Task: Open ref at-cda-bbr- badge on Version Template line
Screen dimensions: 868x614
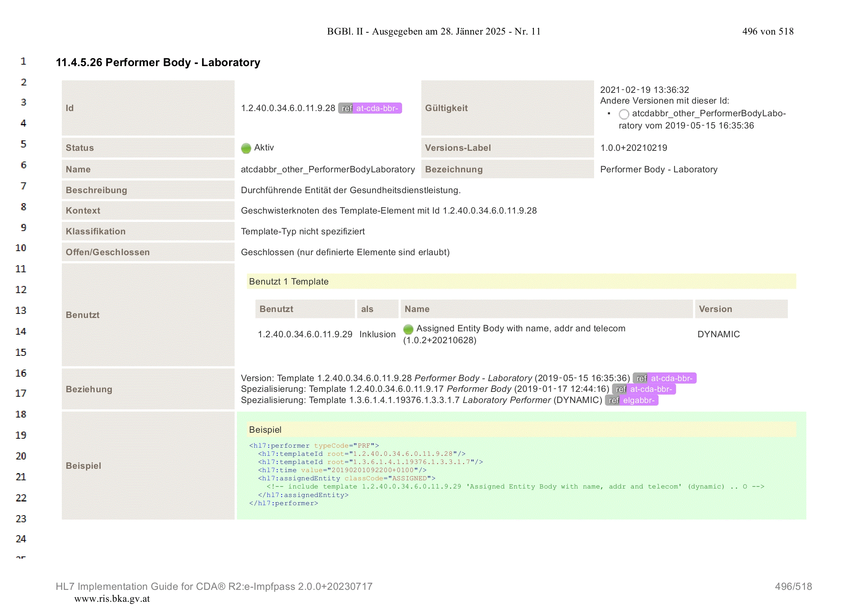Action: pos(664,378)
